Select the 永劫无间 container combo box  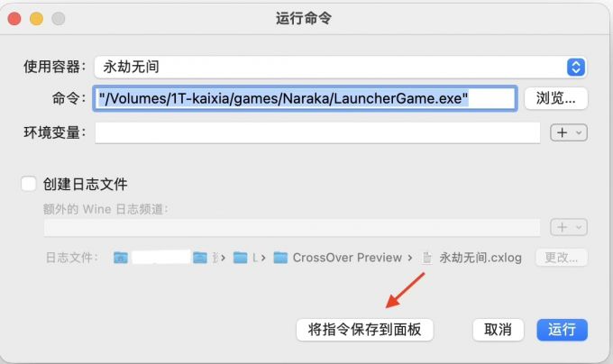pyautogui.click(x=340, y=68)
